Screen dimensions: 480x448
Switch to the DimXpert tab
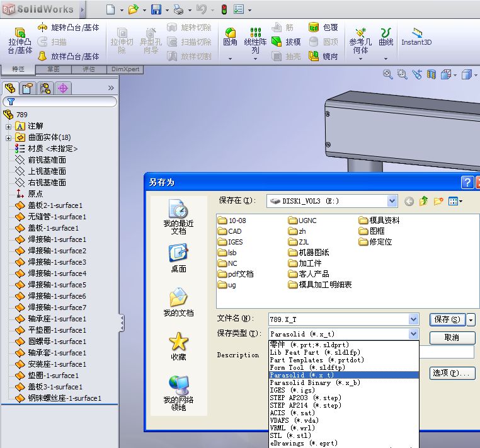coord(125,69)
